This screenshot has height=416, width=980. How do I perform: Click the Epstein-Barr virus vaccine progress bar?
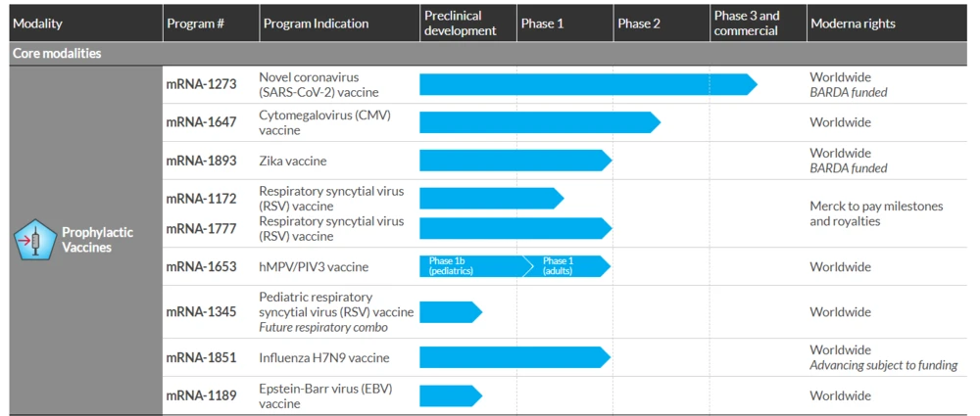pyautogui.click(x=449, y=395)
